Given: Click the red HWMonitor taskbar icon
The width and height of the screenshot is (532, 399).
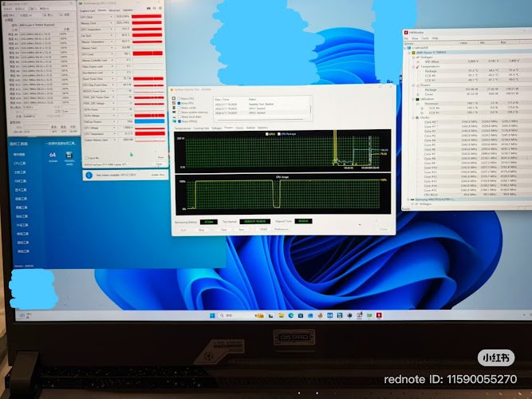Looking at the screenshot, I should 379,315.
